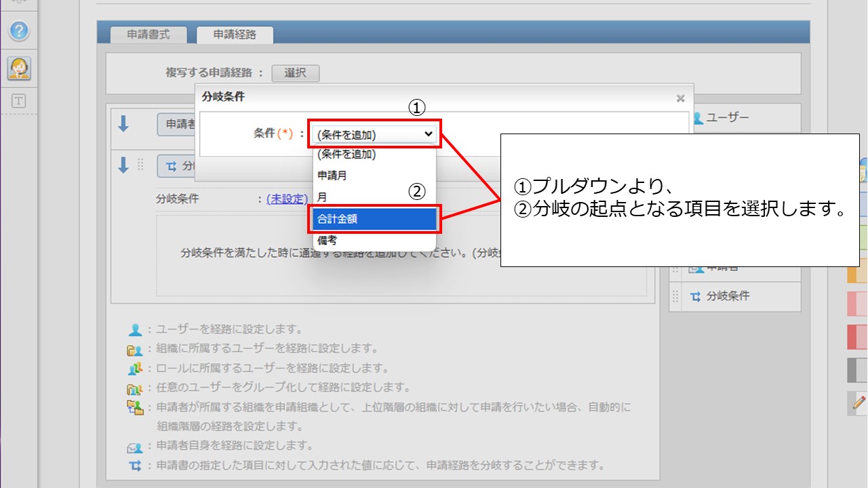Select 備考 in the condition dropdown
This screenshot has width=868, height=488.
(x=374, y=240)
